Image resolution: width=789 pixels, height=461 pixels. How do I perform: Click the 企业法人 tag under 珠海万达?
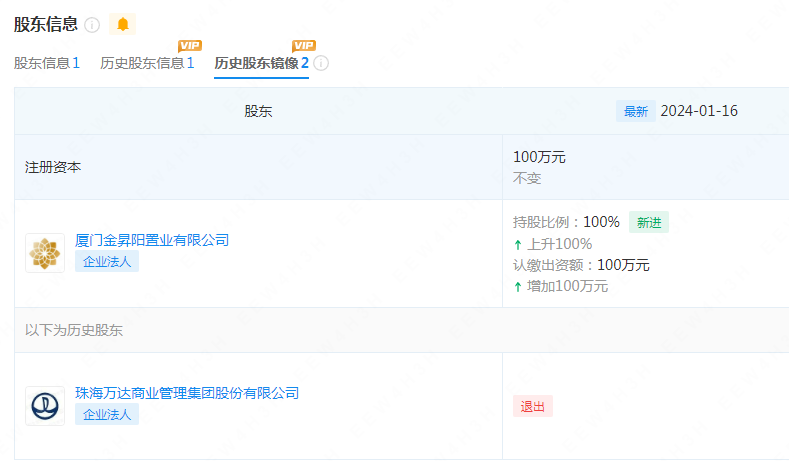[107, 414]
